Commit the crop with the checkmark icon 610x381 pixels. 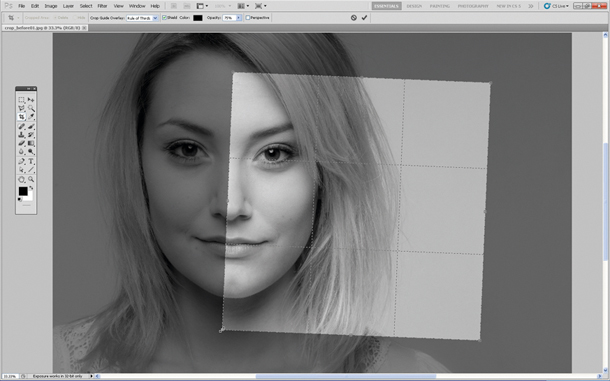(364, 18)
